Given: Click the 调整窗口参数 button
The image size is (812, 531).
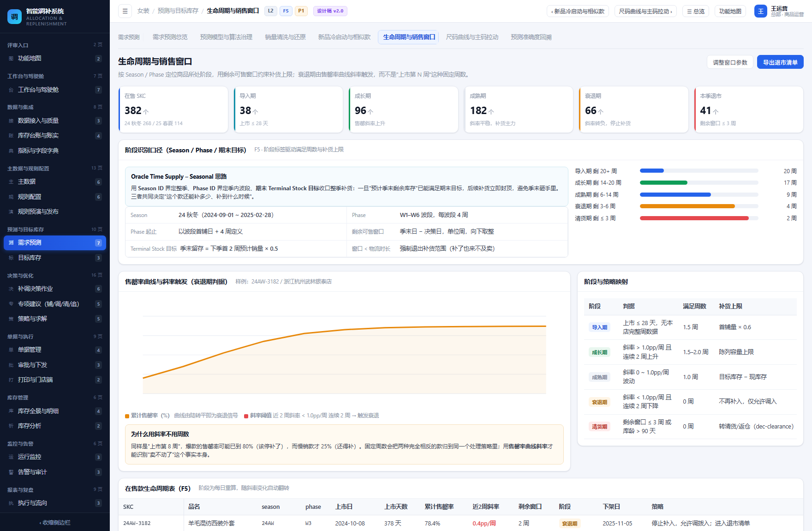Looking at the screenshot, I should click(x=730, y=62).
